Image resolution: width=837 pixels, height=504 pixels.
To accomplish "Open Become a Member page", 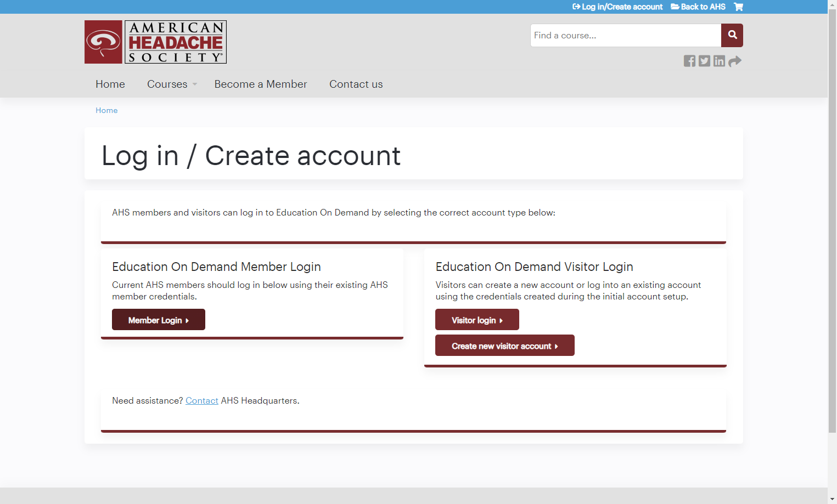I will coord(261,84).
